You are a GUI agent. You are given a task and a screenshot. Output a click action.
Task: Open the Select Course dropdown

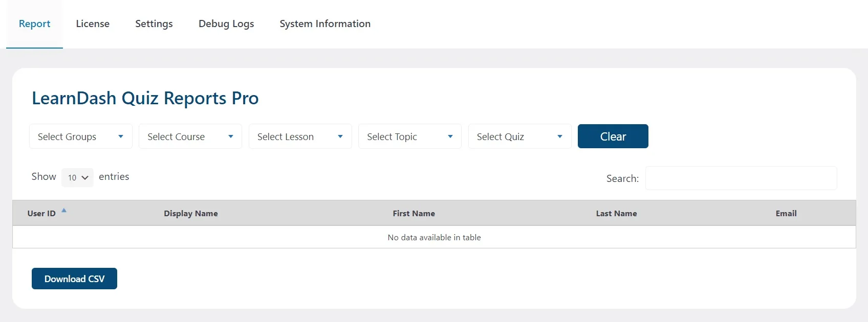[x=190, y=136]
